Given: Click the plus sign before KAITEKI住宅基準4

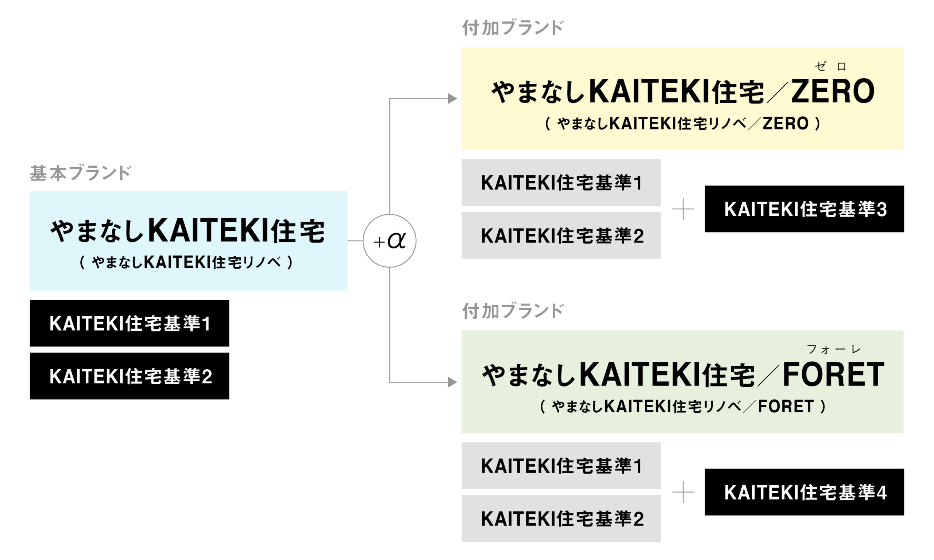Looking at the screenshot, I should (x=683, y=492).
